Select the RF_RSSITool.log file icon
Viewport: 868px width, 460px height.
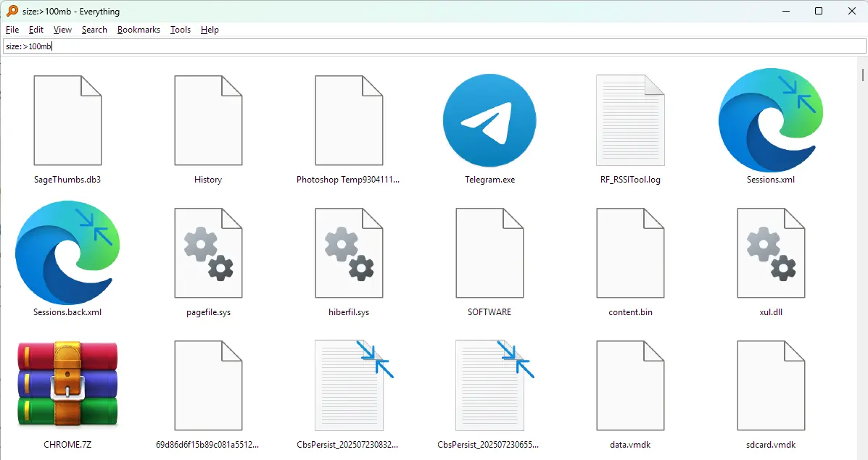[630, 120]
